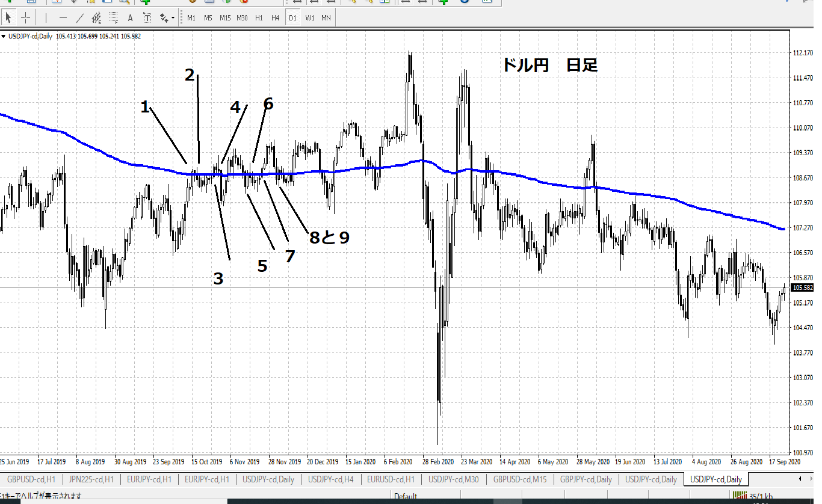Open the JPN225-cd,H1 chart tab
The height and width of the screenshot is (504, 822).
(x=91, y=479)
